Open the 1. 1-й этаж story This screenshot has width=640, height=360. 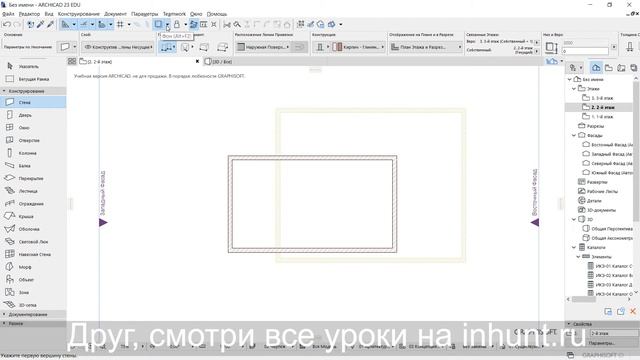(599, 117)
